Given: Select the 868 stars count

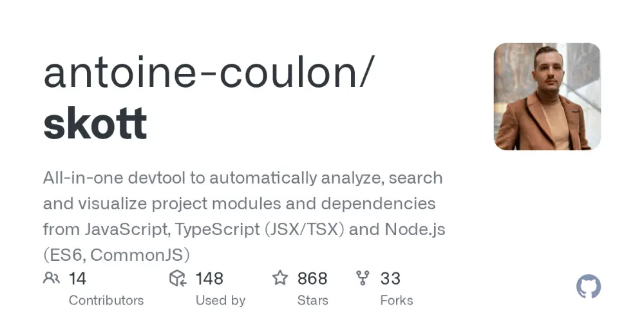Looking at the screenshot, I should click(x=312, y=278).
